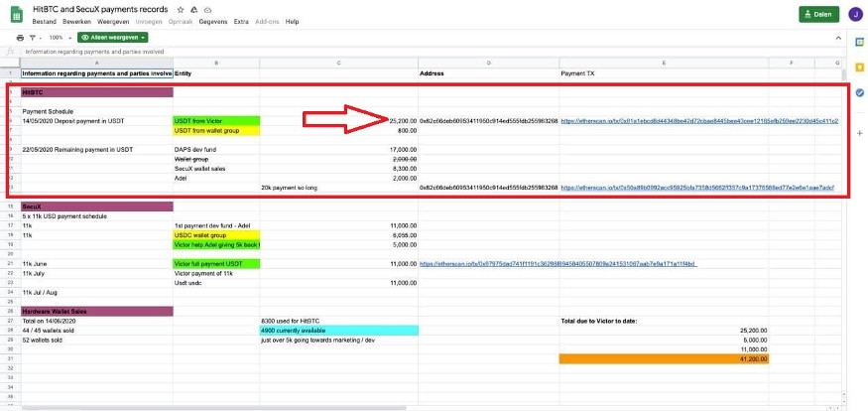Screen dimensions: 868x411
Task: Select column D header
Action: coord(488,64)
